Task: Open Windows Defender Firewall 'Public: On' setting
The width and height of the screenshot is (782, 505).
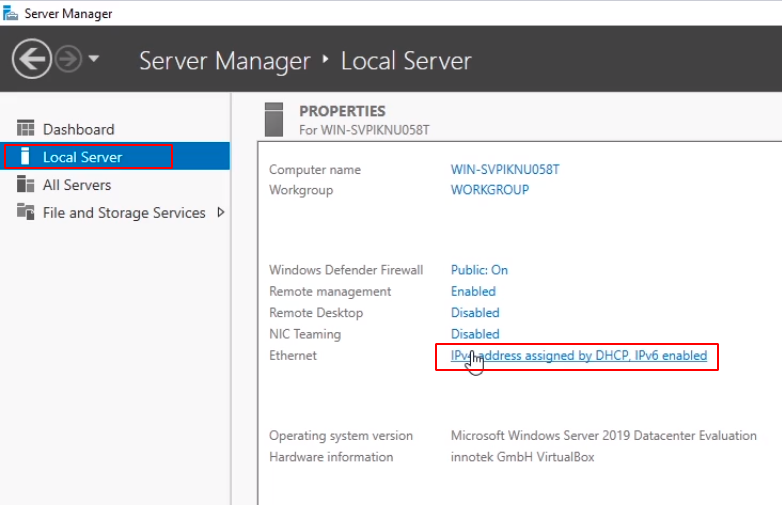Action: pyautogui.click(x=479, y=270)
